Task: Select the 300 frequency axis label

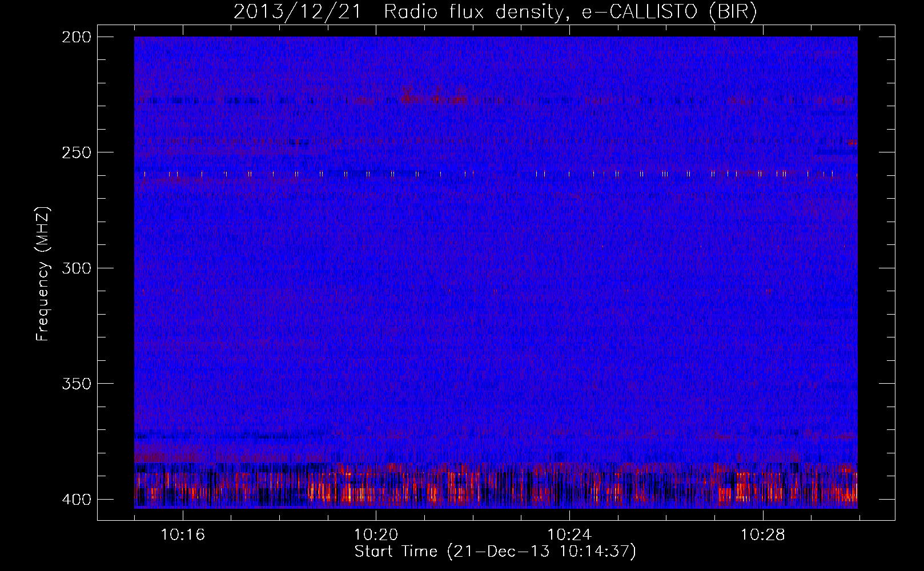Action: 77,268
